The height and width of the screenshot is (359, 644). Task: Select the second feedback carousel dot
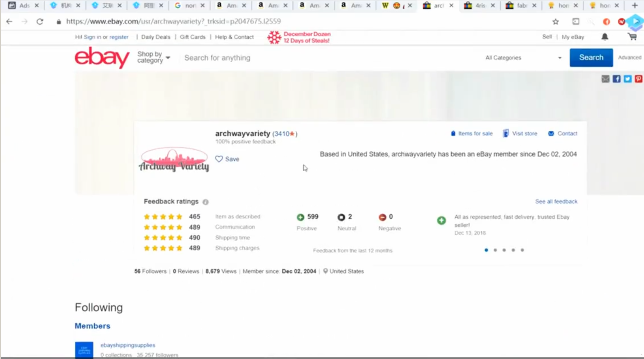(x=495, y=250)
